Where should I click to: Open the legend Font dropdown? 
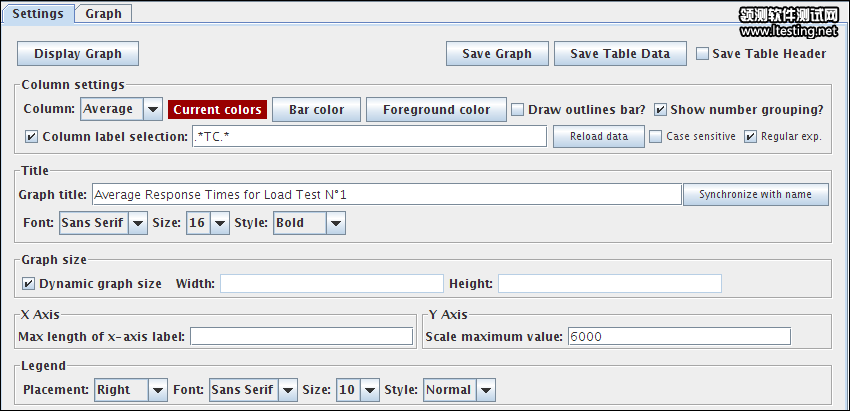click(253, 390)
